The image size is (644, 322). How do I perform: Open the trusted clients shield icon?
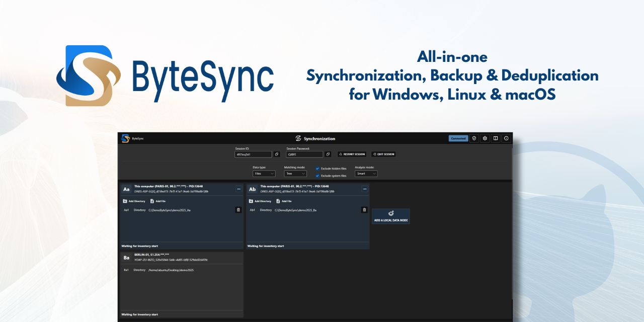pyautogui.click(x=474, y=138)
